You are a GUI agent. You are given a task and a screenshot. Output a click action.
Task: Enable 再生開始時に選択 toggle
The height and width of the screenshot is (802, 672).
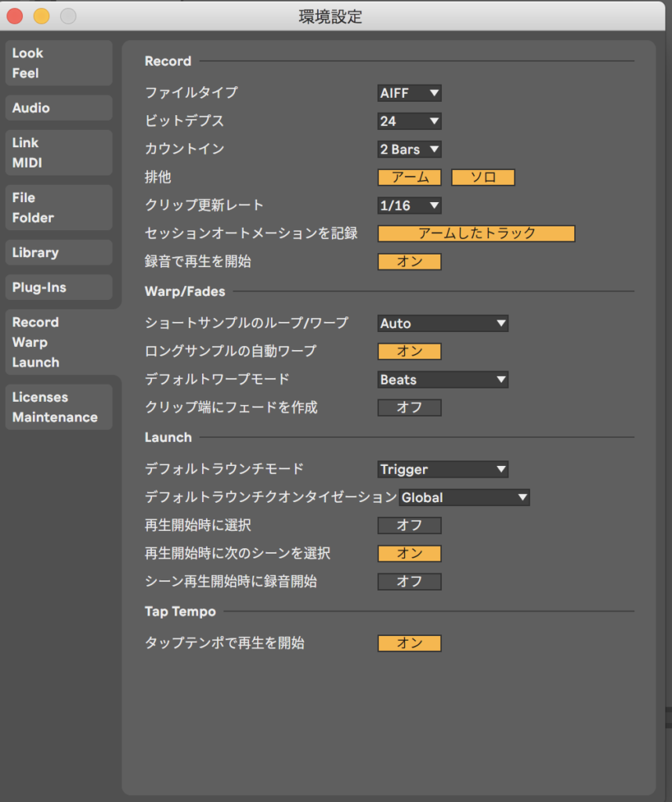(410, 526)
